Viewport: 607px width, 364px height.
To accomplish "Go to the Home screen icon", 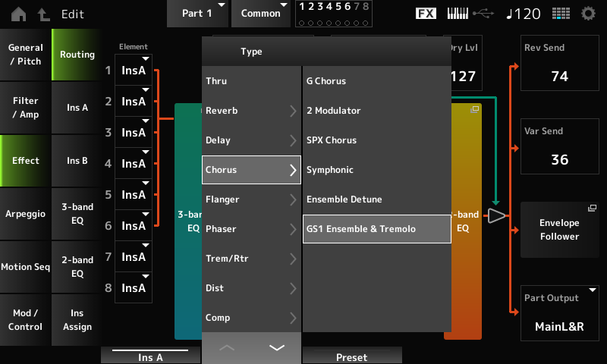I will [x=17, y=14].
